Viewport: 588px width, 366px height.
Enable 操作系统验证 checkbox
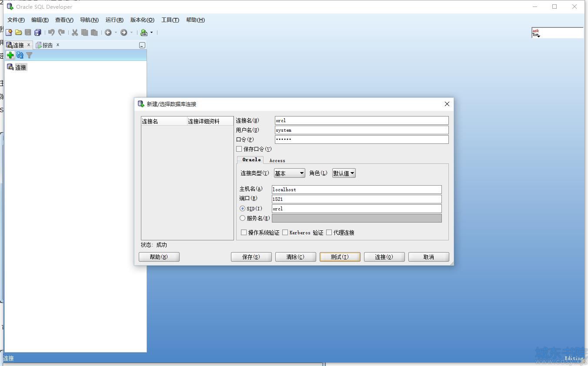point(244,233)
